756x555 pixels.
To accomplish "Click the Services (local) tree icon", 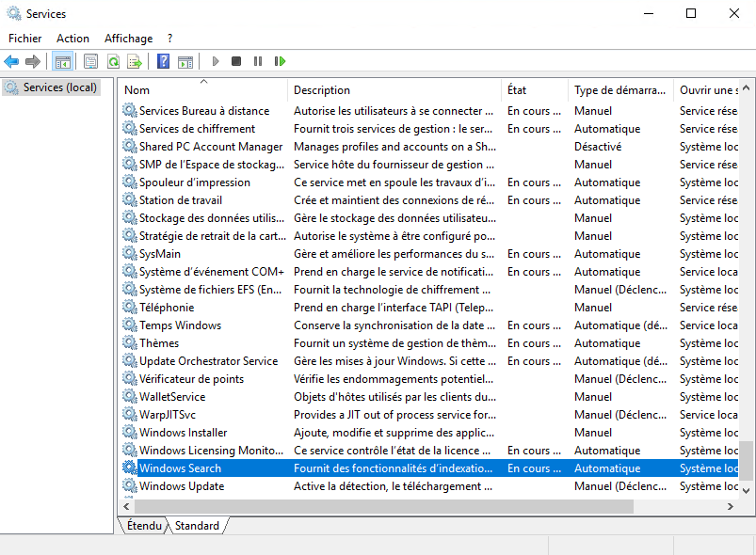I will coord(11,87).
